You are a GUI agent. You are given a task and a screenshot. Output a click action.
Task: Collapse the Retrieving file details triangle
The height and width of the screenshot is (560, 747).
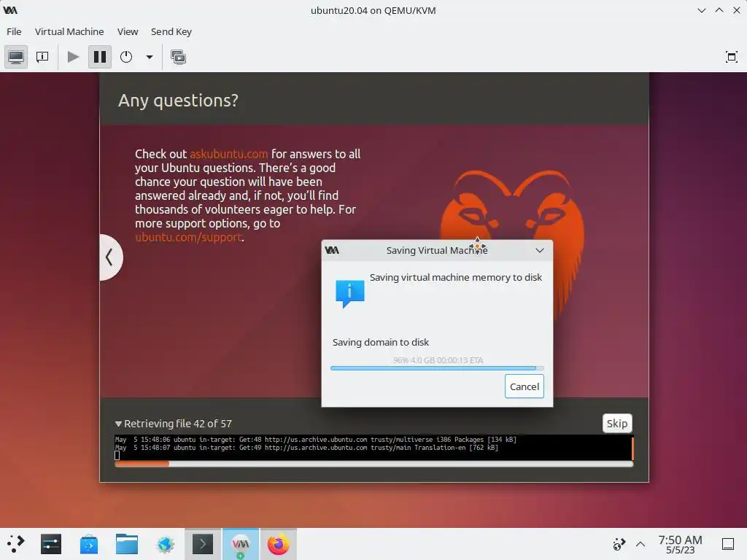(x=118, y=424)
